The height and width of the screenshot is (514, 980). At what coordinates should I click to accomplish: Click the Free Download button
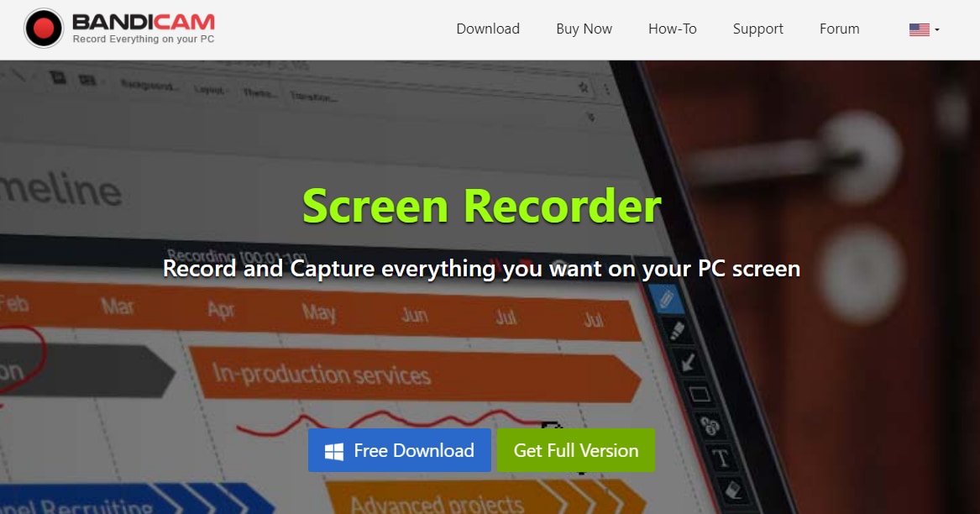click(400, 450)
